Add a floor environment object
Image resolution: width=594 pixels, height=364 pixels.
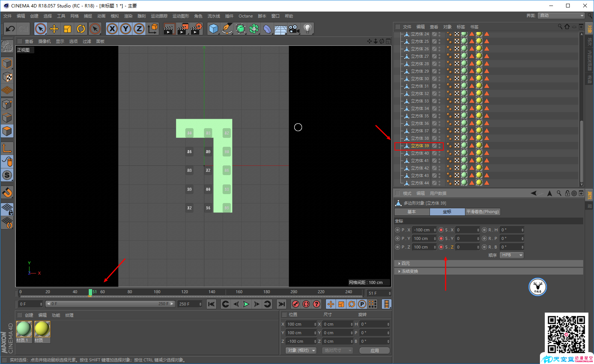(280, 29)
